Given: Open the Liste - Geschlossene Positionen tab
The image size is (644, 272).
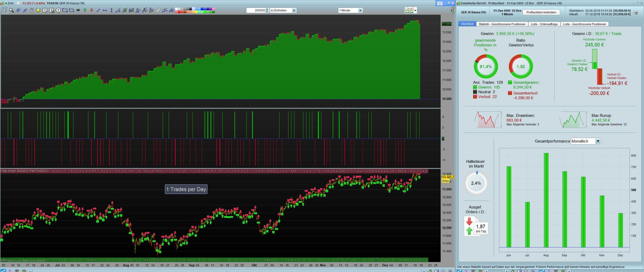Looking at the screenshot, I should click(x=584, y=24).
